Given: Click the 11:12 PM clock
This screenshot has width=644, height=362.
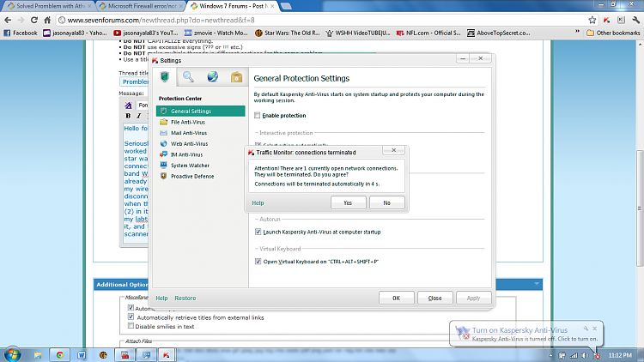Looking at the screenshot, I should click(620, 355).
